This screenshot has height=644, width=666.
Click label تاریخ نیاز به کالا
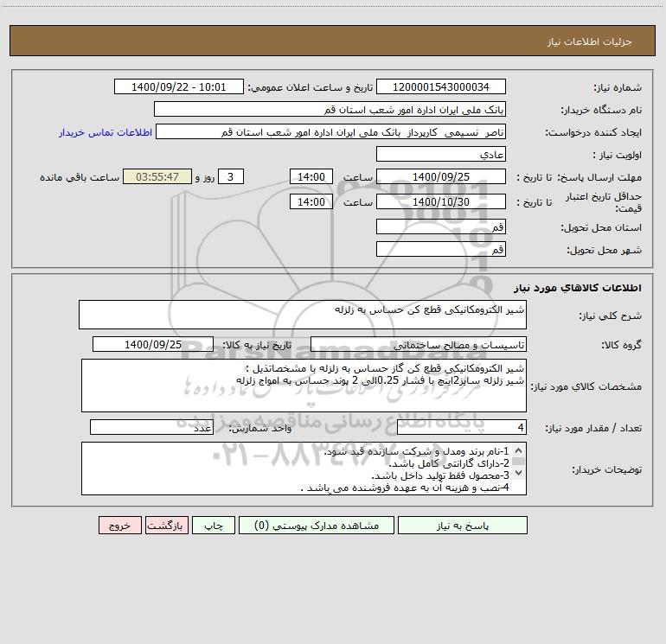[x=257, y=345]
